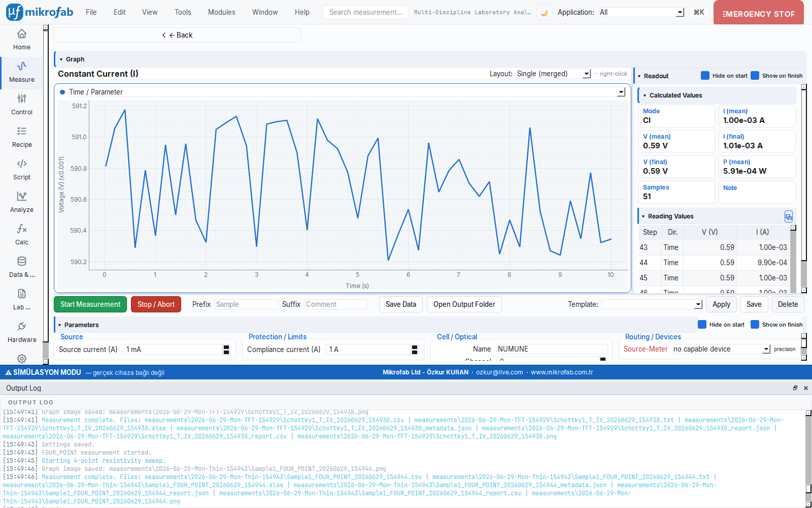Collapse the Graph section

[x=61, y=59]
